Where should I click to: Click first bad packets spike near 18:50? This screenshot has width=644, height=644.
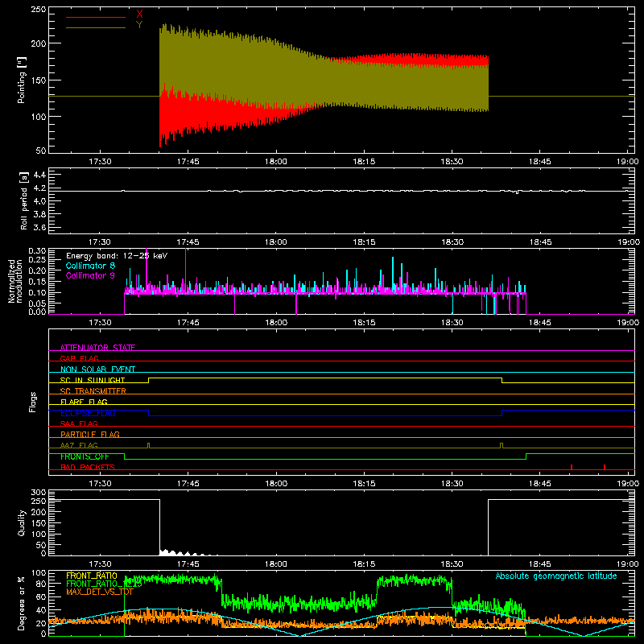pyautogui.click(x=572, y=467)
